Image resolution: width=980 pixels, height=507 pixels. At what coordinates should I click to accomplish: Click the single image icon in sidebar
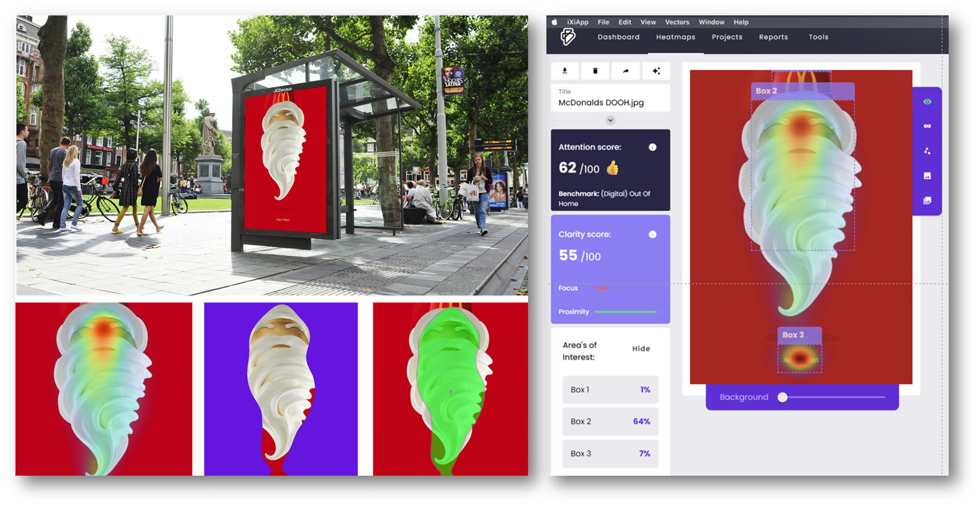(927, 176)
